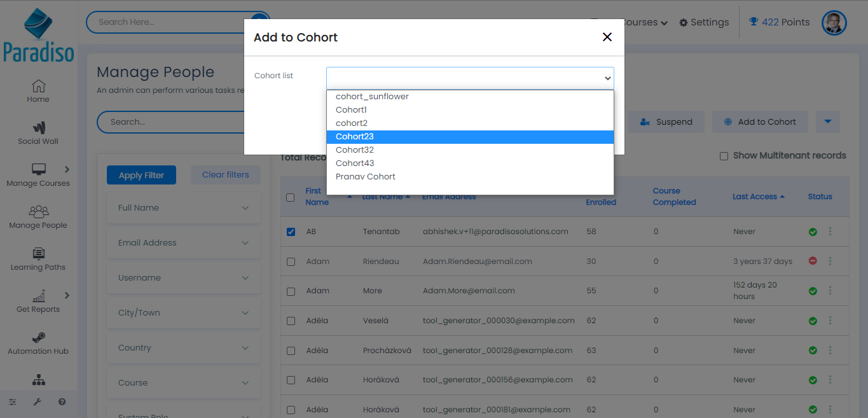The height and width of the screenshot is (418, 868).
Task: Uncheck the AB Tenantab row checkbox
Action: coord(291,232)
